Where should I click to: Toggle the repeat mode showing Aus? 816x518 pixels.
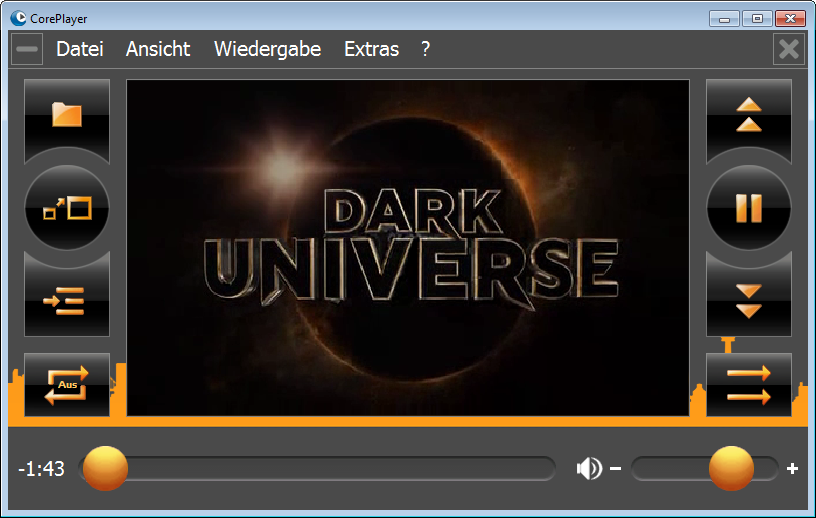click(x=67, y=385)
